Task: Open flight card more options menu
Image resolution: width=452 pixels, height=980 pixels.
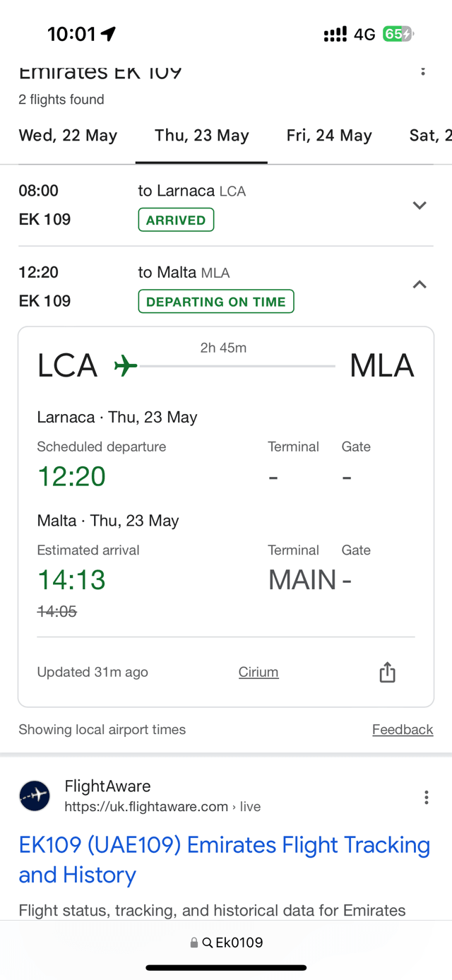Action: tap(422, 71)
